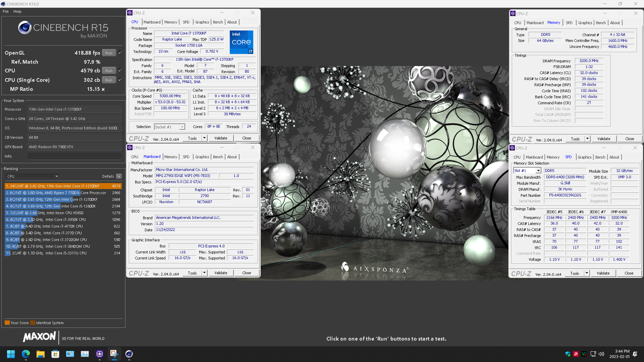Click Close in the Mainboard CPU-Z window
Image resolution: width=644 pixels, height=362 pixels.
click(247, 273)
